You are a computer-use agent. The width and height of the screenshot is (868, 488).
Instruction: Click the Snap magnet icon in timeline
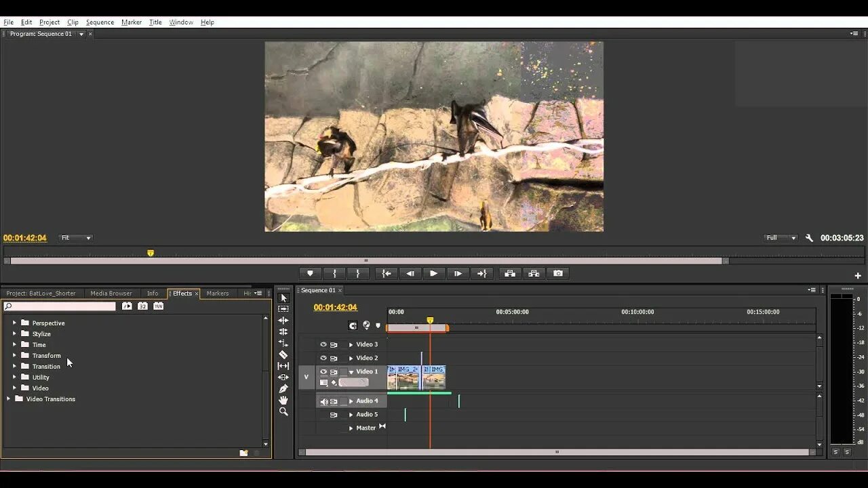353,325
